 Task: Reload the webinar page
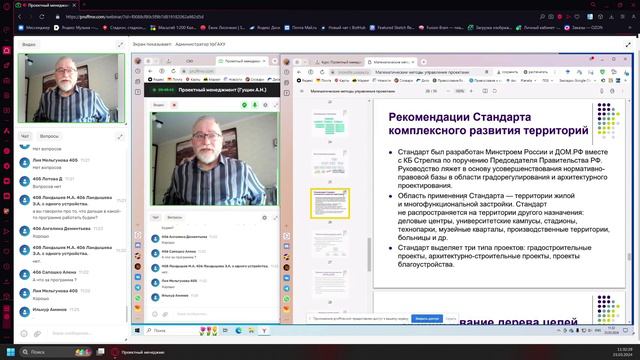click(42, 17)
